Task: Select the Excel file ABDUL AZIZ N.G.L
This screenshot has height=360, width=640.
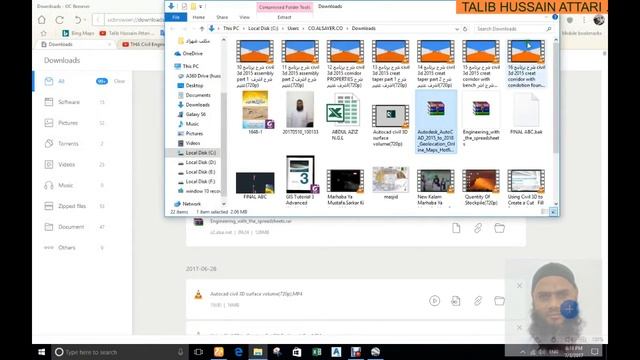Action: [345, 117]
